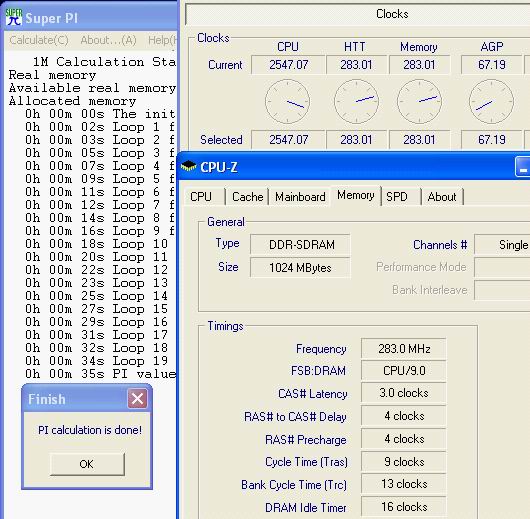Screen dimensions: 530x519
Task: Click the Selected HTT clock value 283.01
Action: point(356,140)
